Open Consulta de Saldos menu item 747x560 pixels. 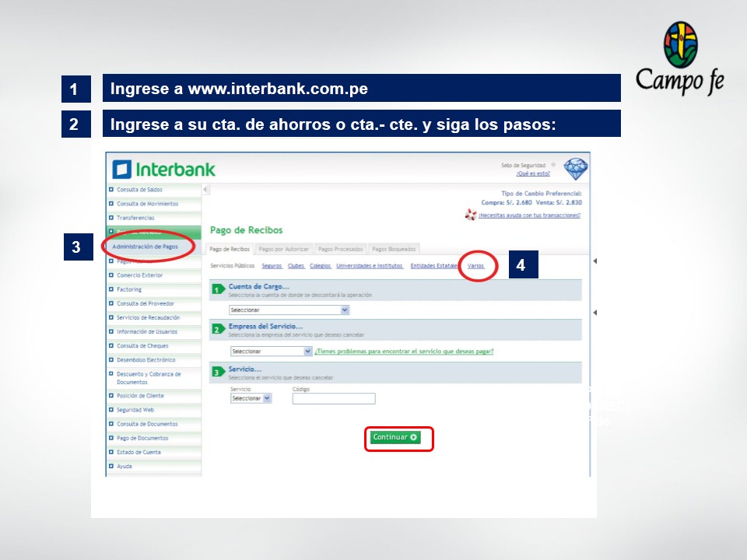(139, 190)
